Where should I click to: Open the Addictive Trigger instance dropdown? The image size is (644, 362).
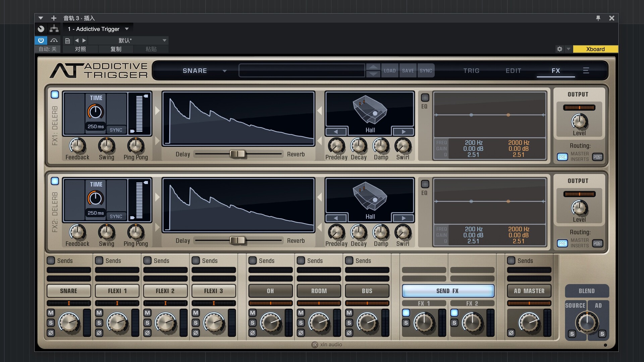click(127, 29)
